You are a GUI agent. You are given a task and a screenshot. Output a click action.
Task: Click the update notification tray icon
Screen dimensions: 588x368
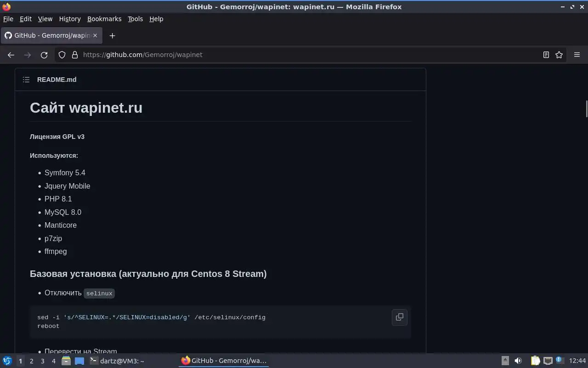point(559,361)
